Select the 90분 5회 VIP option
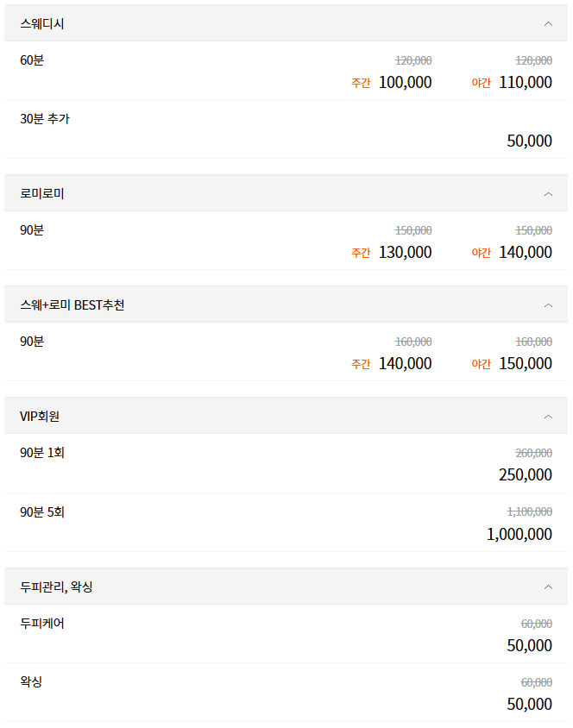573x728 pixels. (x=41, y=511)
